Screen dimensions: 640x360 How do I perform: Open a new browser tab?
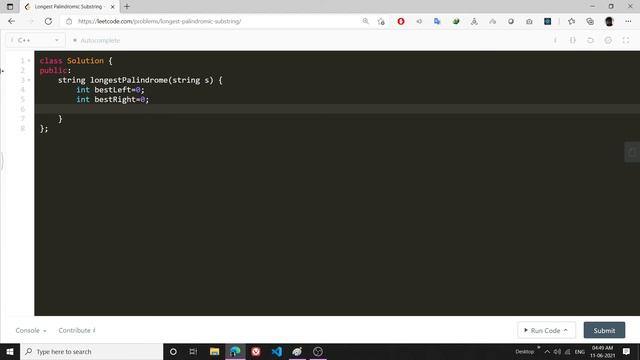pos(127,7)
